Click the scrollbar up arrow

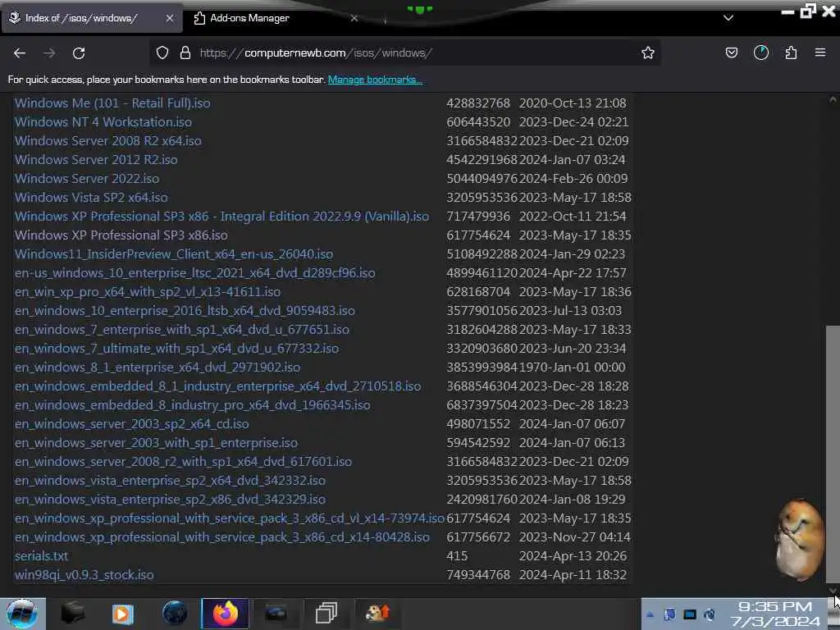click(x=833, y=99)
